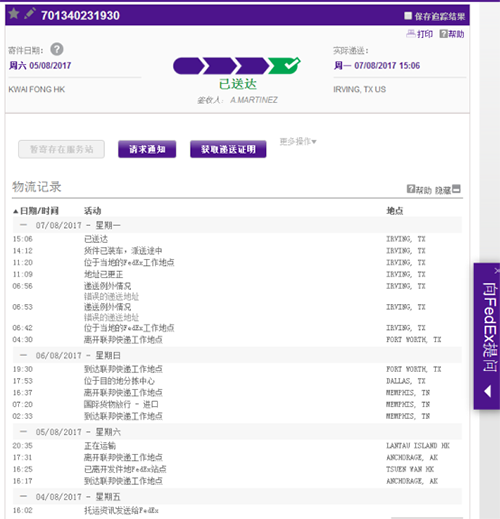
Task: Click the pencil edit nickname icon
Action: (x=30, y=13)
